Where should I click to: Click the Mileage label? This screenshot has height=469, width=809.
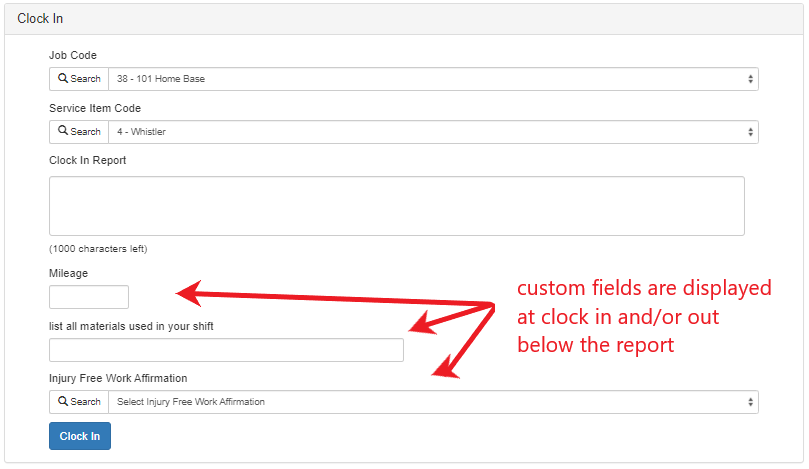[x=69, y=273]
